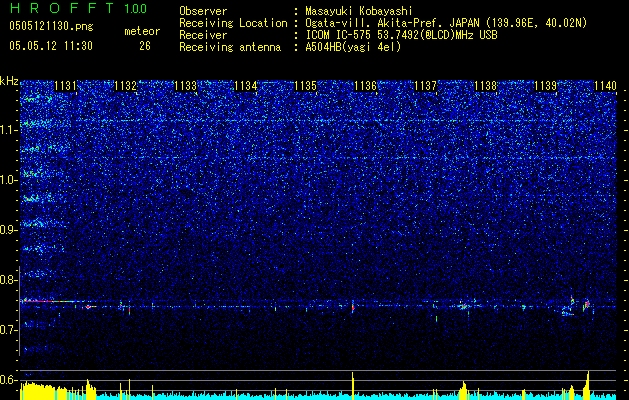629x400 pixels.
Task: Click the 1138 time marker
Action: [485, 85]
